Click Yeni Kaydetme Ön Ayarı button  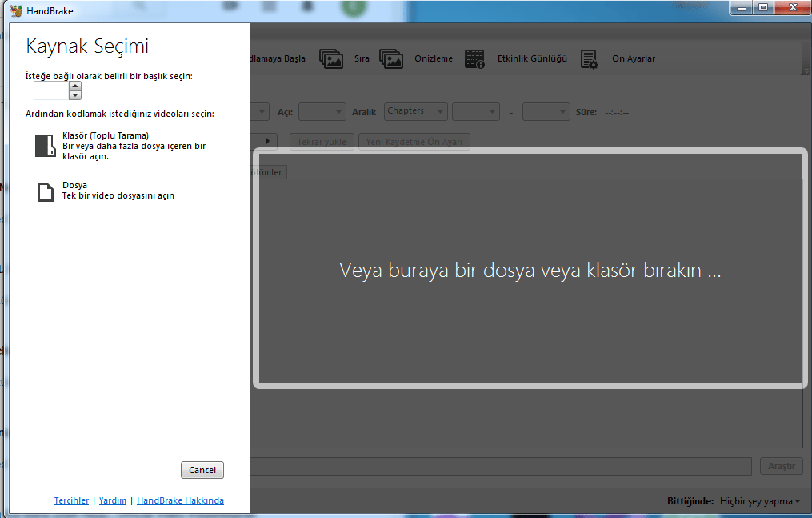coord(414,142)
